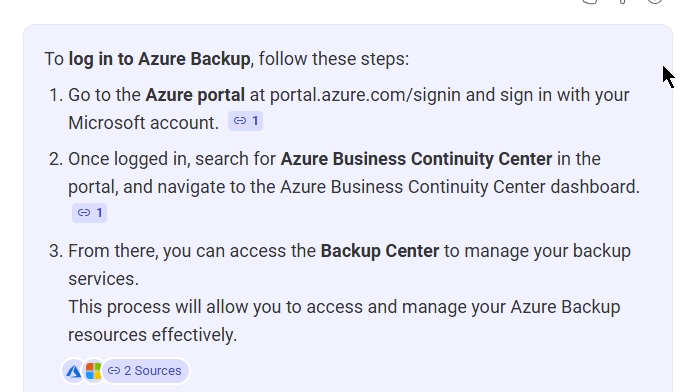Click the words "resources effectively." at the end
Image resolution: width=699 pixels, height=392 pixels.
click(x=152, y=335)
